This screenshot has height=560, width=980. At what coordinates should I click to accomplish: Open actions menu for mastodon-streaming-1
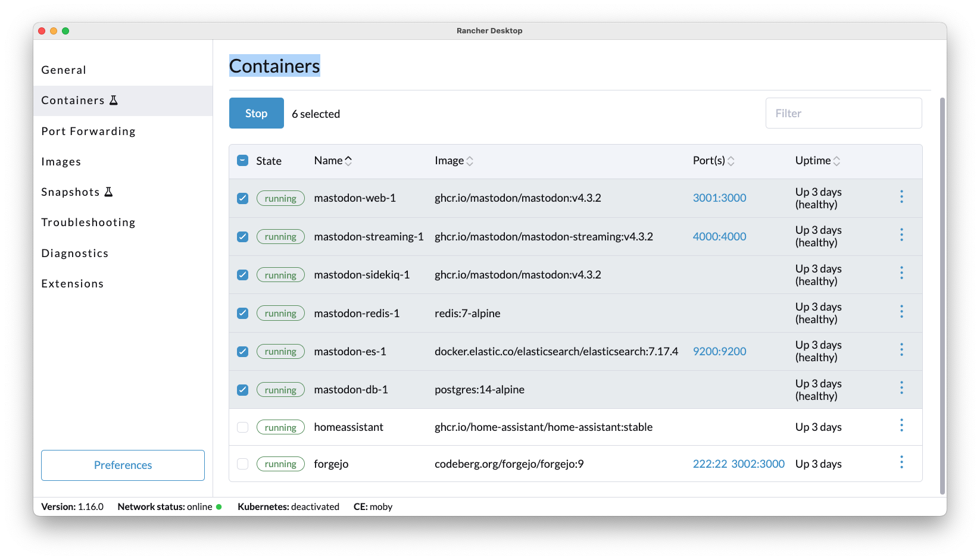pos(901,235)
